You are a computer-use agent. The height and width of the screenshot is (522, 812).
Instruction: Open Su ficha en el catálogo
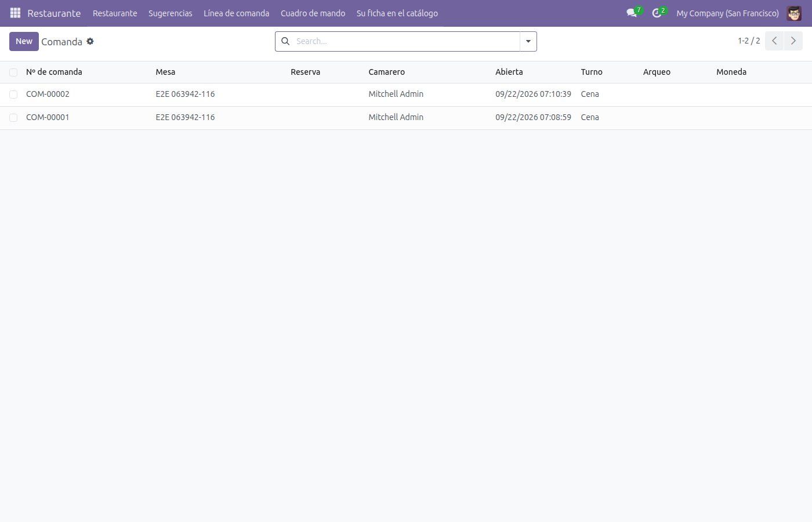397,13
